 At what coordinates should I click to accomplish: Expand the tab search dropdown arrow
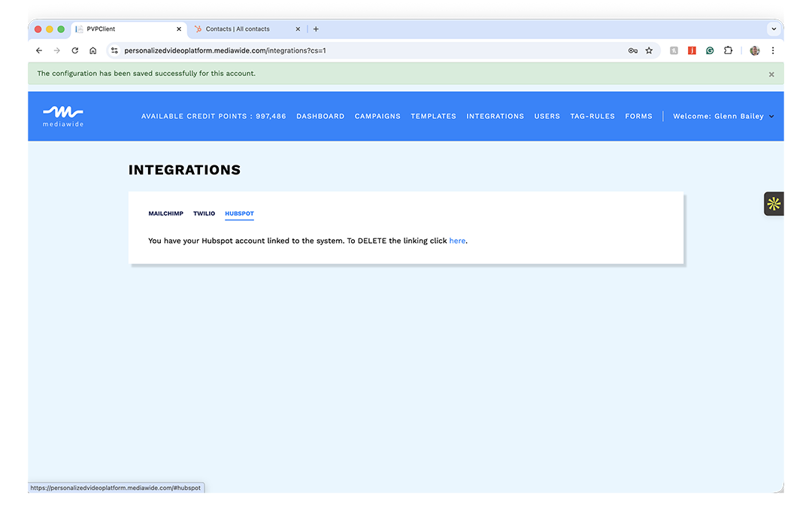coord(773,29)
